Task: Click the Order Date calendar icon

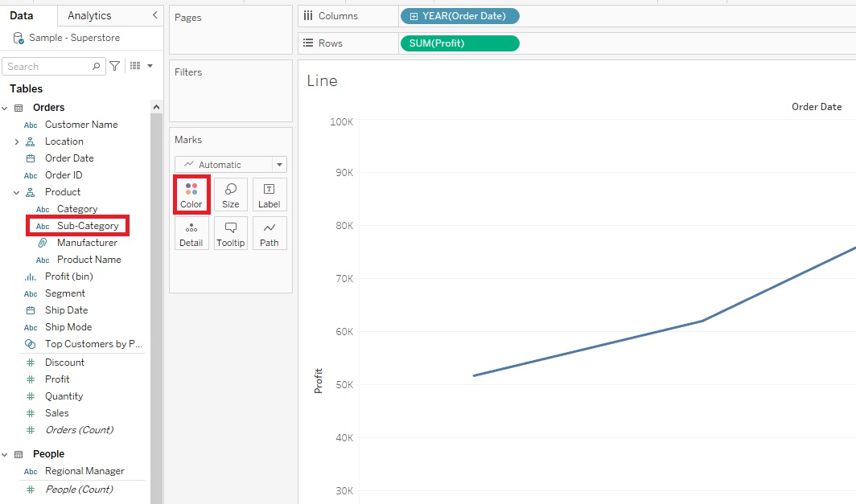Action: [x=31, y=158]
